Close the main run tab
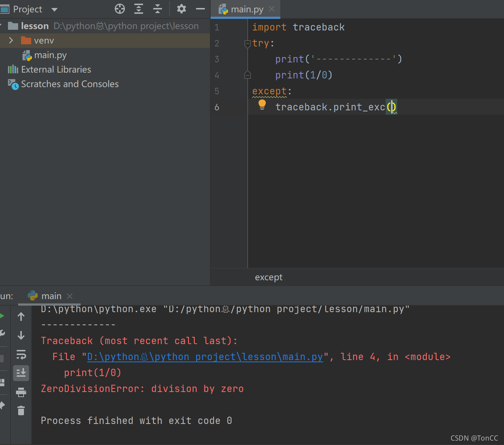504x445 pixels. point(70,296)
